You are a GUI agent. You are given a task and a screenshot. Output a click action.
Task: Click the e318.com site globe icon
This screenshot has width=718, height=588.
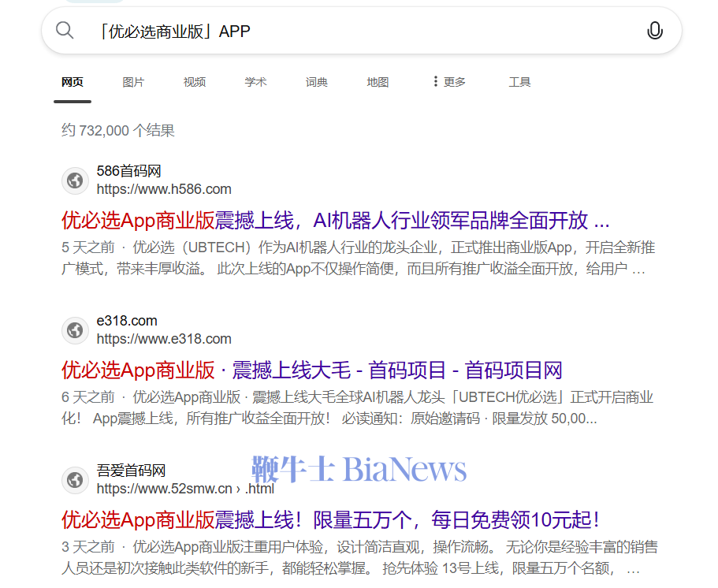point(75,330)
